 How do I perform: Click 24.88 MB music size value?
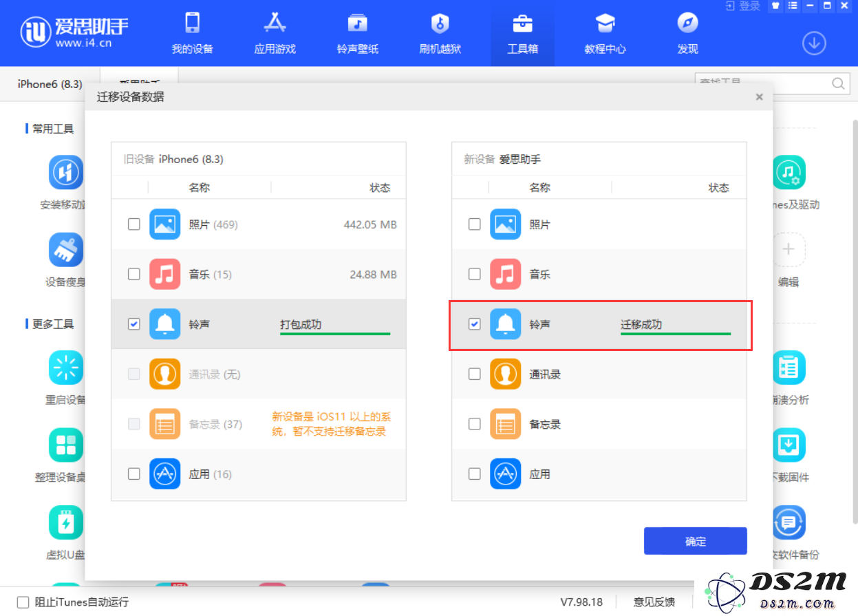[x=373, y=274]
